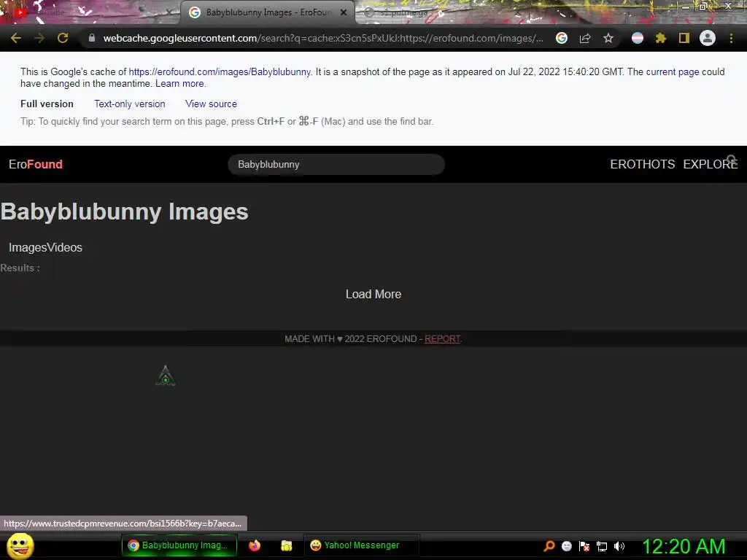Select the Videos results tab
Viewport: 747px width, 560px height.
coord(64,248)
